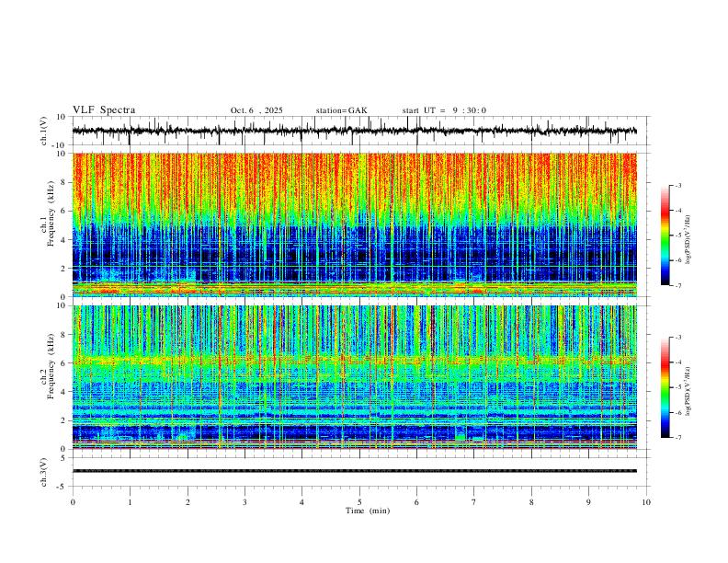The image size is (728, 563).
Task: Click the log(PSD) label beside ch.1 colorbar
Action: pyautogui.click(x=688, y=240)
